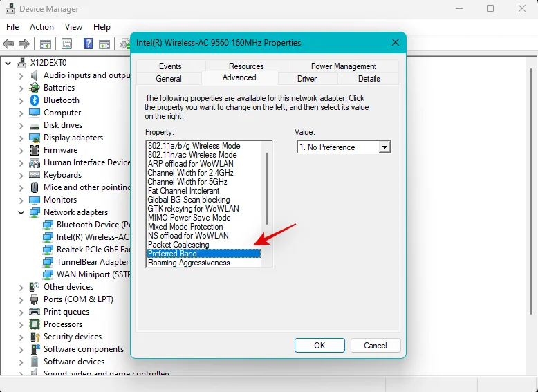Click the Security devices icon
Screen dimensions: 538x392
coord(35,337)
